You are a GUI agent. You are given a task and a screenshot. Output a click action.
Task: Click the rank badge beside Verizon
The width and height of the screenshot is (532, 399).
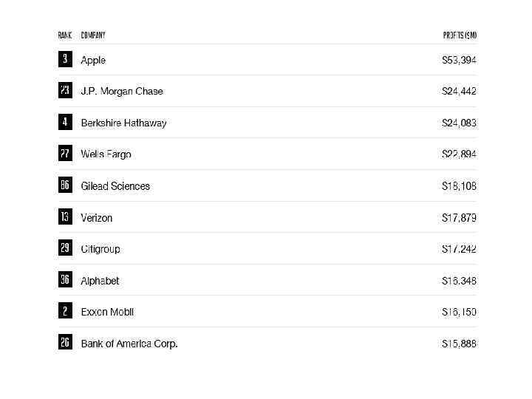coord(65,217)
